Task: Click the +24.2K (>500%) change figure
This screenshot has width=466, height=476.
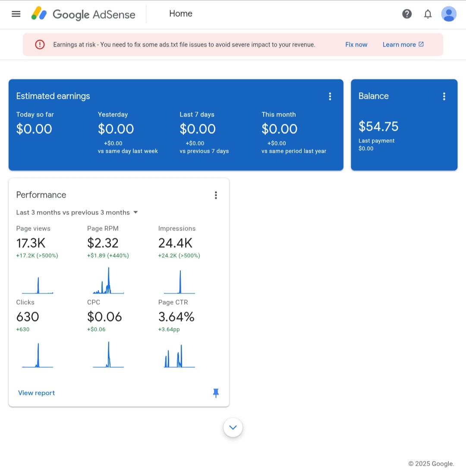Action: [179, 255]
